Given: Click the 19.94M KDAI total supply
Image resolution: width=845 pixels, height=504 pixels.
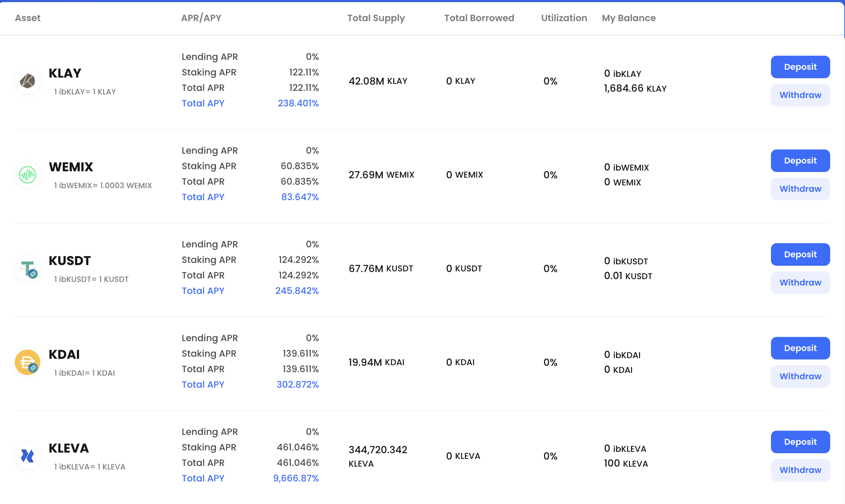Looking at the screenshot, I should pos(376,362).
